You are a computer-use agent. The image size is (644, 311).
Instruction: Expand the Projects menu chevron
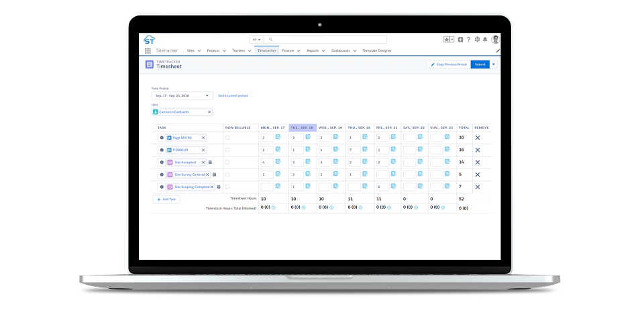point(224,51)
